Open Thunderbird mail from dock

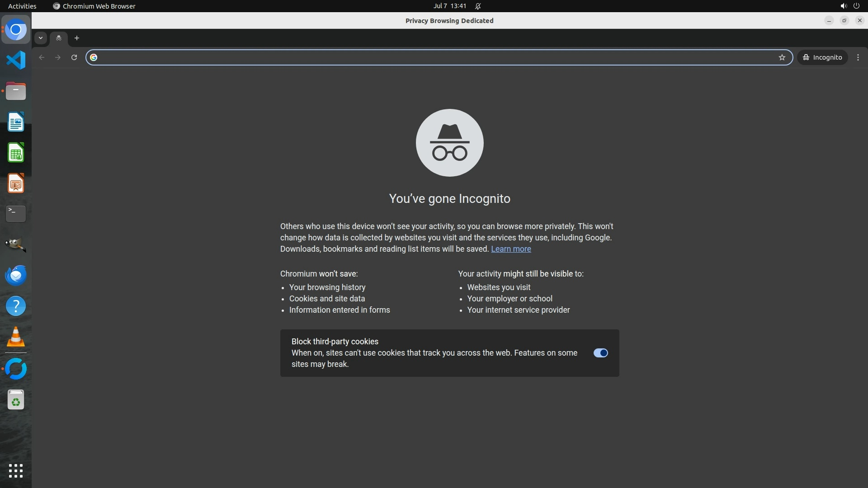coord(16,275)
